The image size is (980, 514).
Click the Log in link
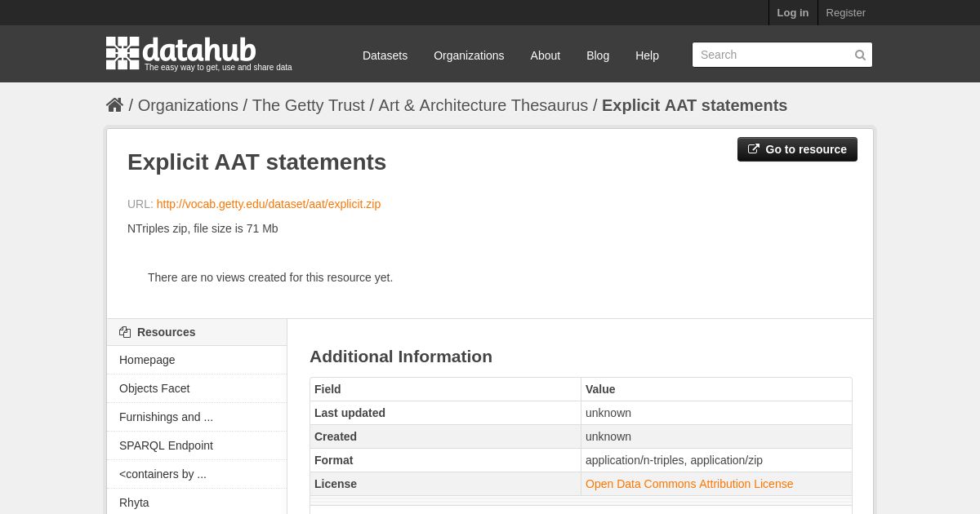[x=793, y=12]
